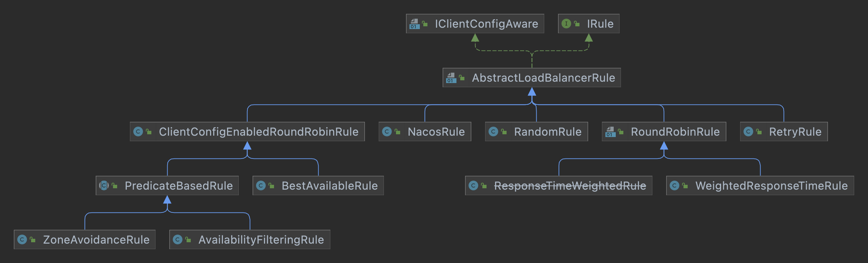Select the ClientConfigEnabledRoundRobinRule class node

[x=258, y=131]
